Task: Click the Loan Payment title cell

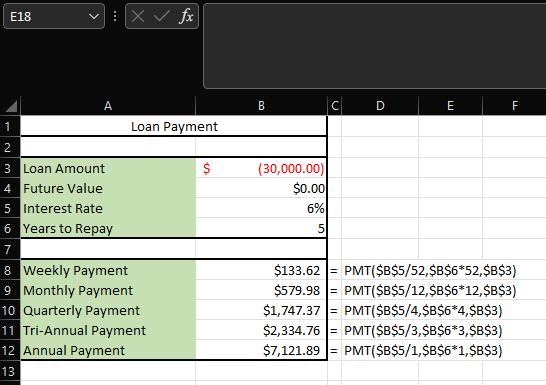Action: (174, 126)
